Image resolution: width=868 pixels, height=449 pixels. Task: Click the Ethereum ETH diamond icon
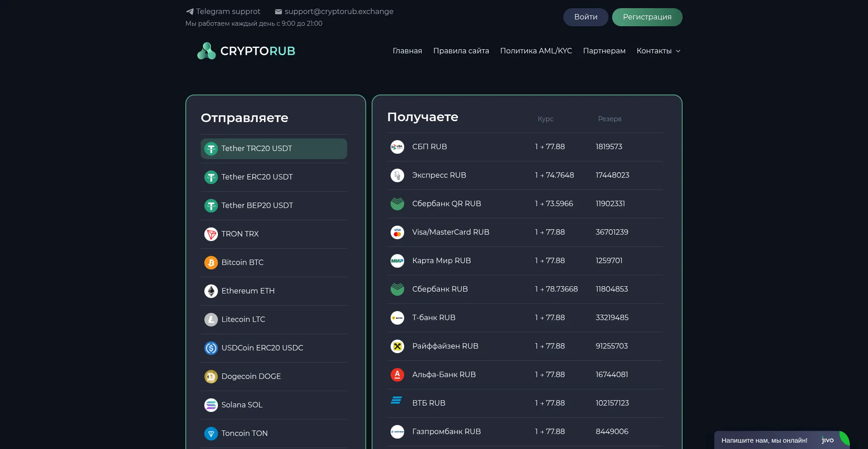211,291
